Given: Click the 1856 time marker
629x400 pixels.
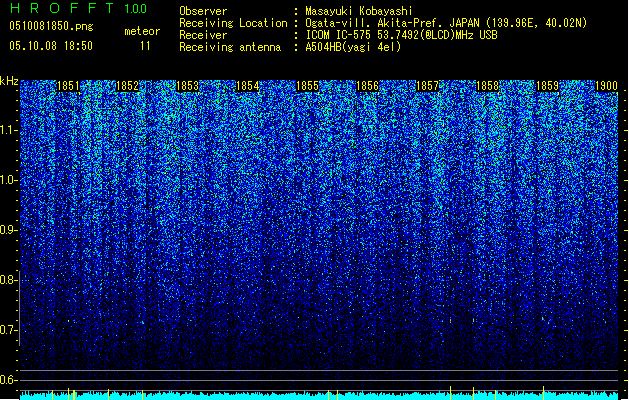Looking at the screenshot, I should tap(367, 86).
